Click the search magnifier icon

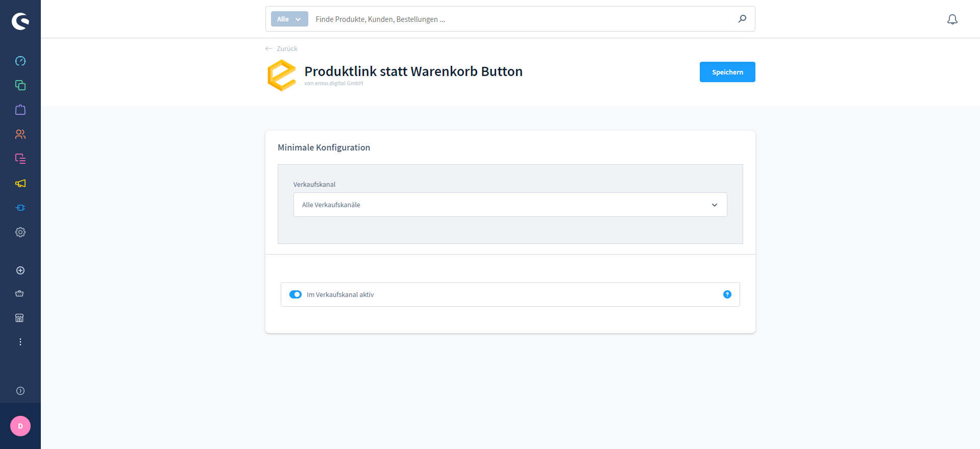point(742,19)
